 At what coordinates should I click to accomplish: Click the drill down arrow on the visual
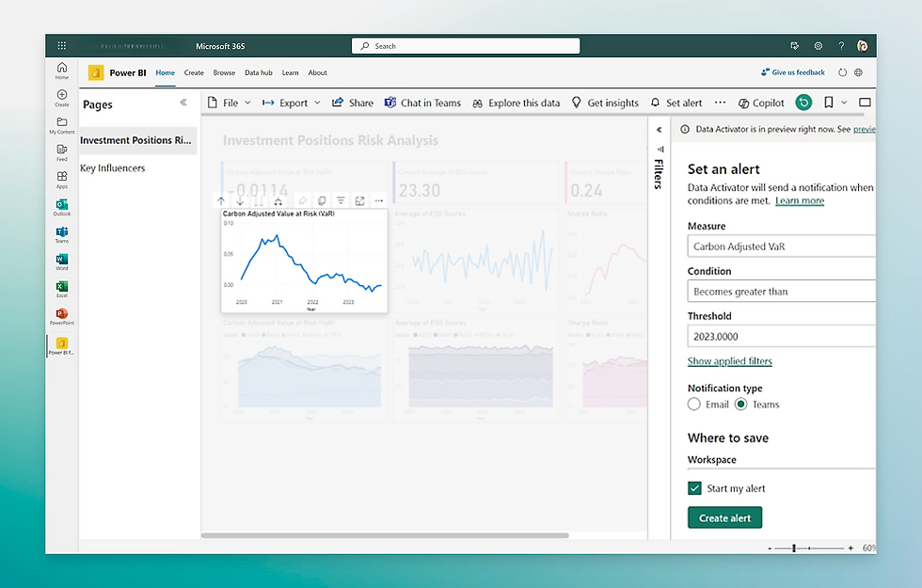pyautogui.click(x=240, y=200)
